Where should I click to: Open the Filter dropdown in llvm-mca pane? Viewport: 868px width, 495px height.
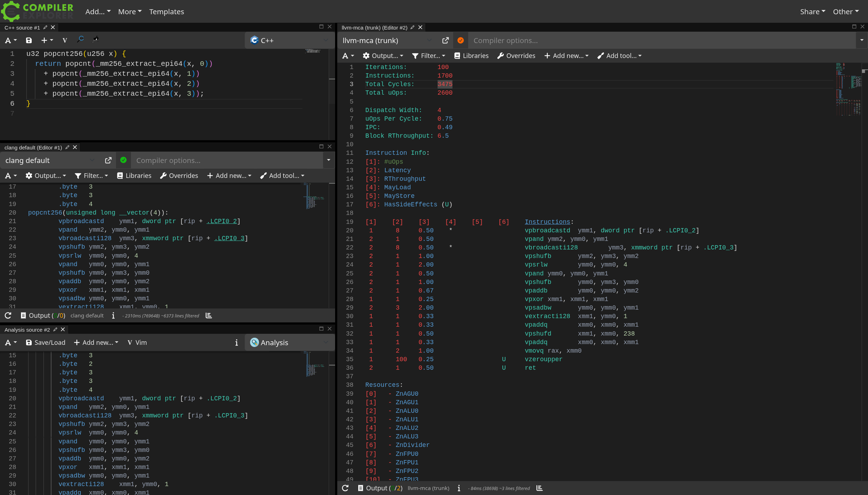429,56
